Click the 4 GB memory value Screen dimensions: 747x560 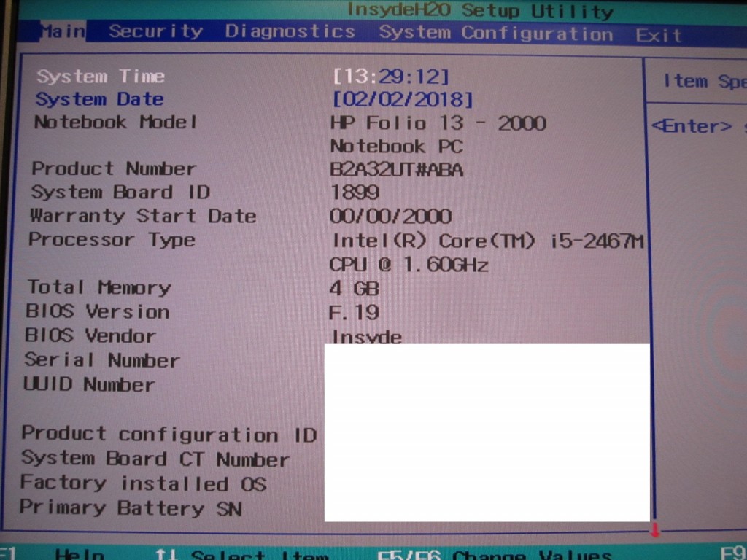pyautogui.click(x=354, y=289)
